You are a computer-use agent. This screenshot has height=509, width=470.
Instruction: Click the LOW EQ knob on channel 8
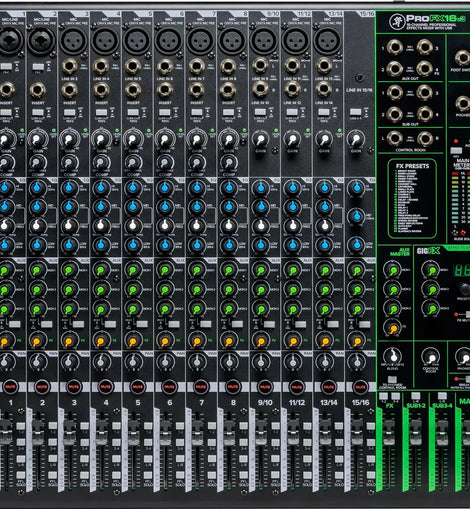pyautogui.click(x=229, y=245)
